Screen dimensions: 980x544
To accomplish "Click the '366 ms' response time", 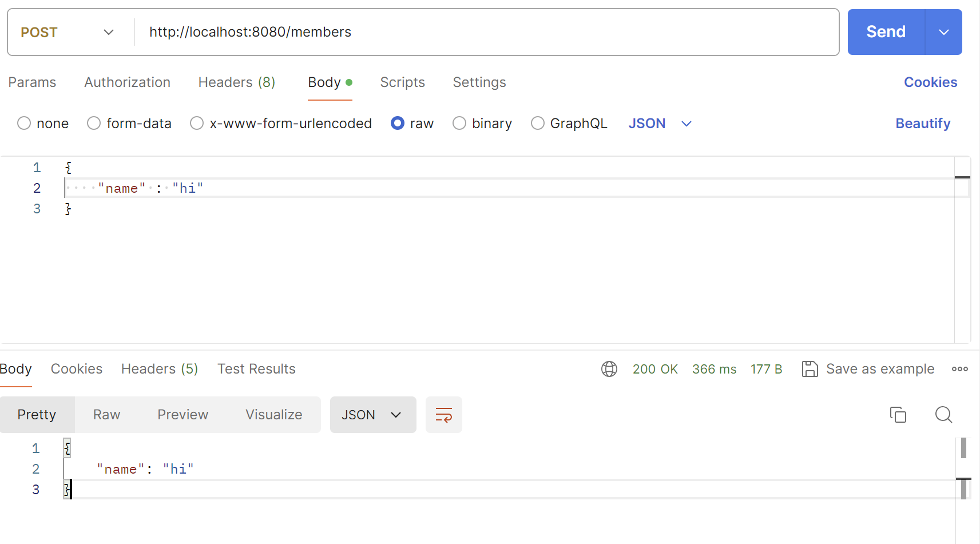I will tap(715, 369).
